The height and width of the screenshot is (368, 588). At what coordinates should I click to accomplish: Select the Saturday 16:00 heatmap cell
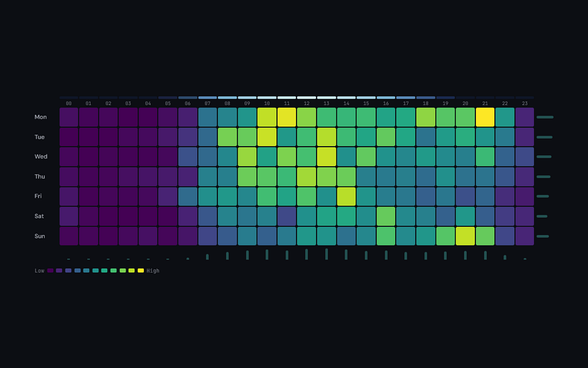[386, 217]
